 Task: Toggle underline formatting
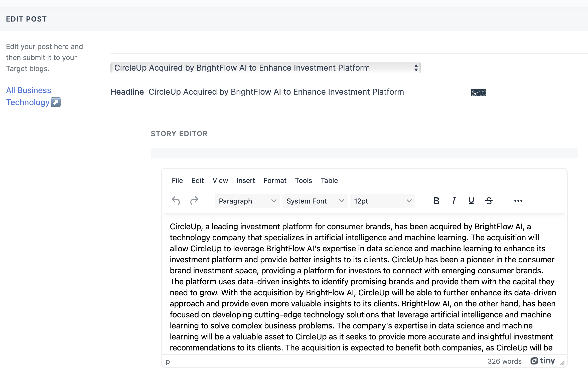pyautogui.click(x=471, y=201)
